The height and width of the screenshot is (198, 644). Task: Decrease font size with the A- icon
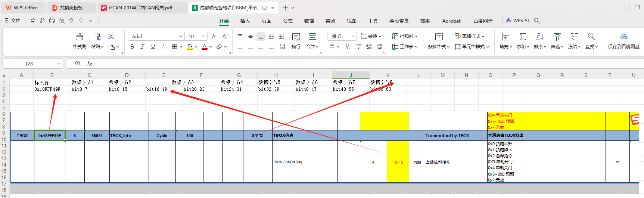click(x=225, y=36)
